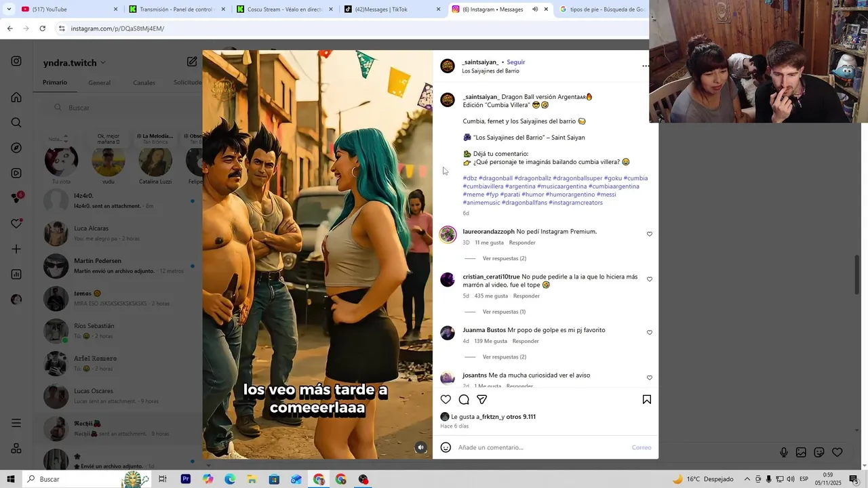Image resolution: width=868 pixels, height=488 pixels.
Task: Save the post with bookmark icon
Action: click(646, 400)
